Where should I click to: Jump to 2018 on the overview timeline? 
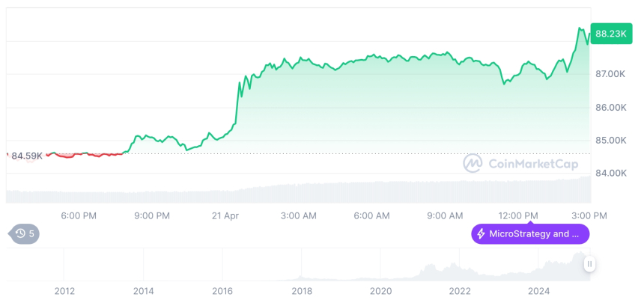click(302, 291)
